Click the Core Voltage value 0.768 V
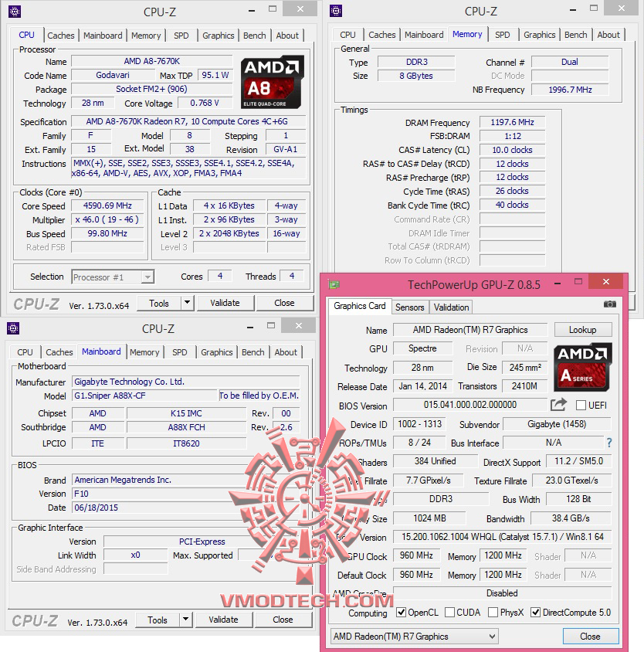Viewport: 644px width, 652px height. click(x=205, y=103)
